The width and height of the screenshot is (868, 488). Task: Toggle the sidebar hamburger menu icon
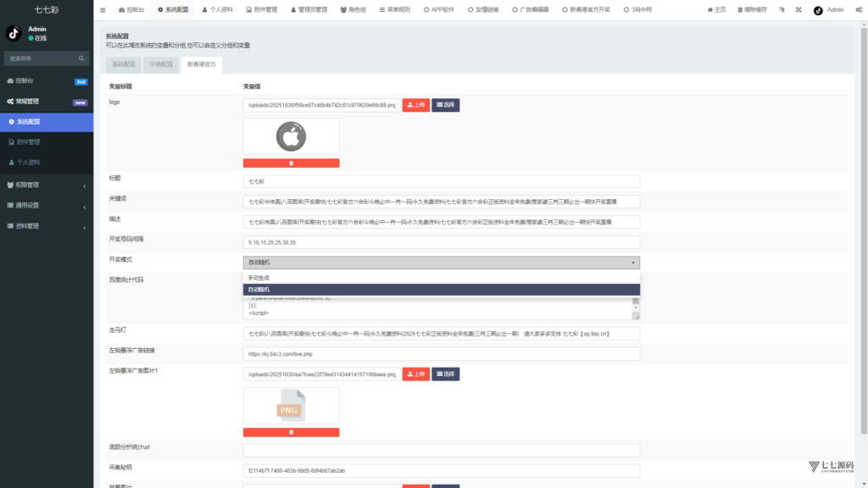103,10
